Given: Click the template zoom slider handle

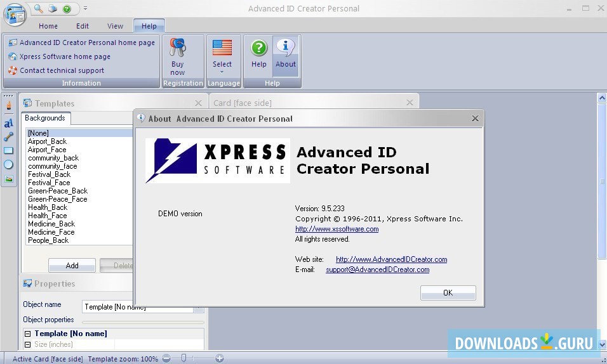Looking at the screenshot, I should pyautogui.click(x=184, y=358).
